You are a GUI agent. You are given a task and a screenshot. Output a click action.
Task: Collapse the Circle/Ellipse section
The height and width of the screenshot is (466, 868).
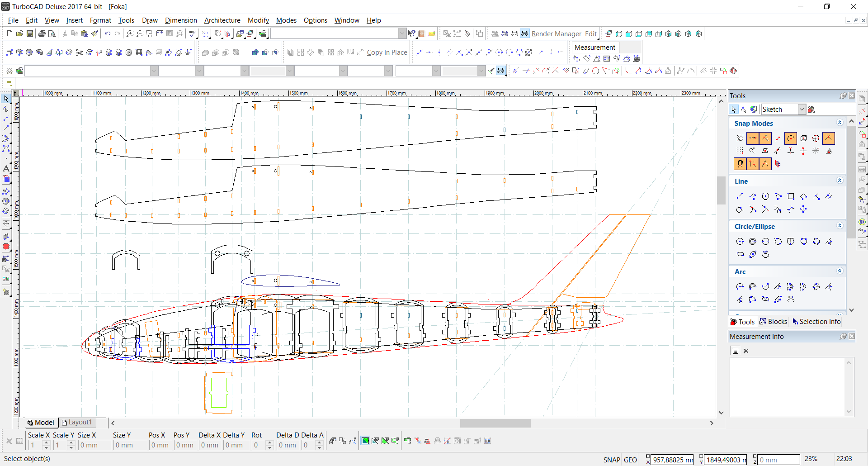click(x=840, y=226)
